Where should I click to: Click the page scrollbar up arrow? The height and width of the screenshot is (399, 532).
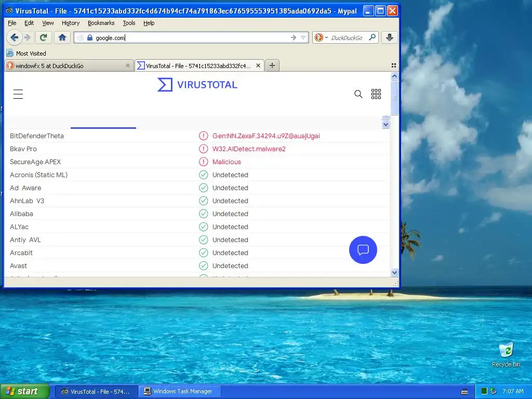pos(394,76)
